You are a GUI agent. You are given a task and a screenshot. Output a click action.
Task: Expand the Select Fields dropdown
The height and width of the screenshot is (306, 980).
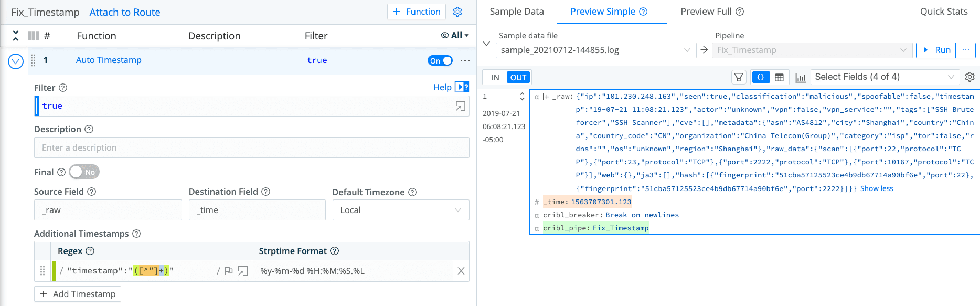pos(885,77)
